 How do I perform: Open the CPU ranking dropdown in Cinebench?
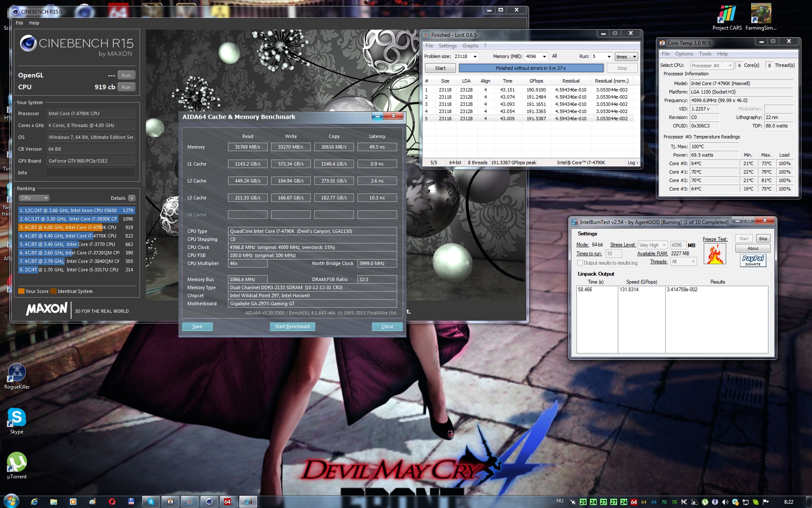(34, 198)
